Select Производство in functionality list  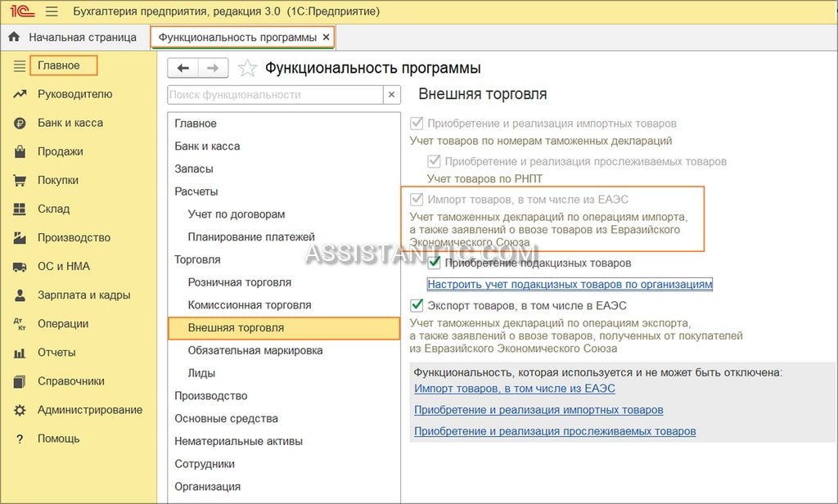[284, 396]
